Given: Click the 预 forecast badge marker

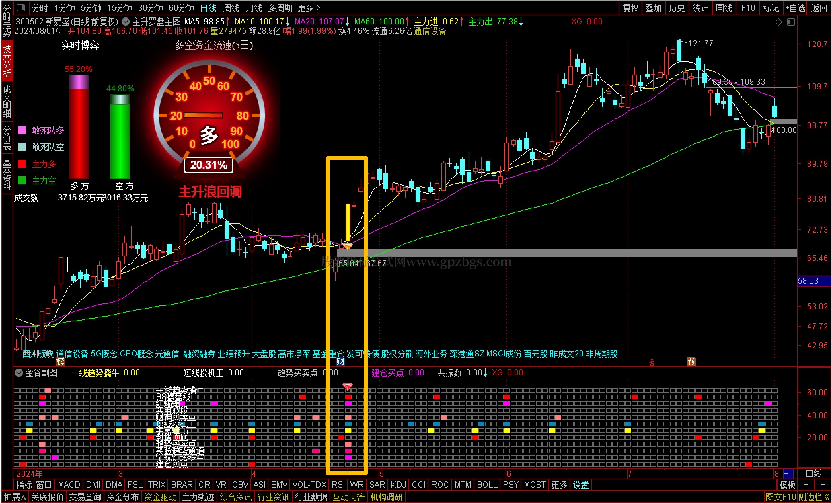Looking at the screenshot, I should click(692, 362).
